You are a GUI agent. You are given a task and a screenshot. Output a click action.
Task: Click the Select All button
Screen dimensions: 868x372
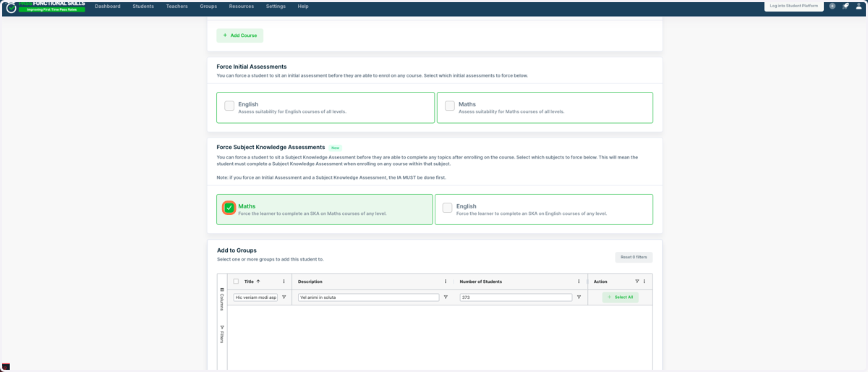point(621,297)
